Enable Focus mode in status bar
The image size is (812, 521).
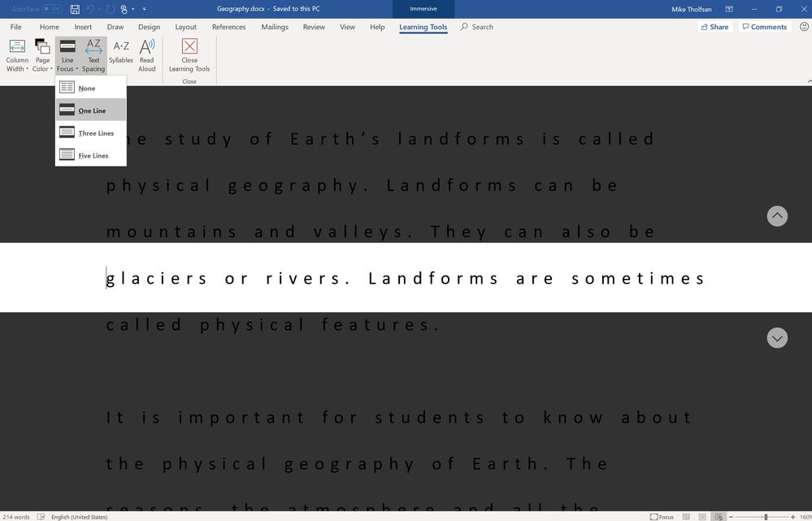coord(662,517)
